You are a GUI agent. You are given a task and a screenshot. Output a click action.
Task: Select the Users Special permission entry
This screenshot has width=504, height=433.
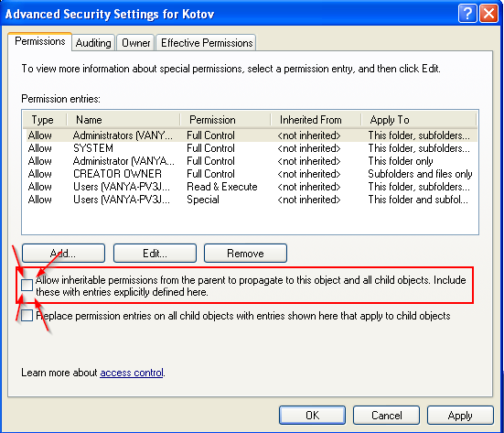click(250, 200)
